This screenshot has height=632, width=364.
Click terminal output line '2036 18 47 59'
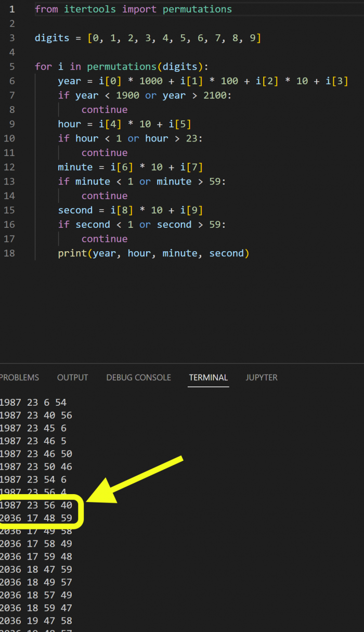tap(36, 569)
